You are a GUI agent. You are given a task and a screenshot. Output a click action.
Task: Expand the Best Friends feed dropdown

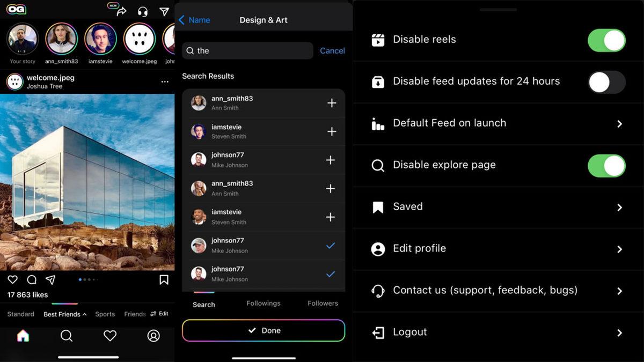click(65, 314)
